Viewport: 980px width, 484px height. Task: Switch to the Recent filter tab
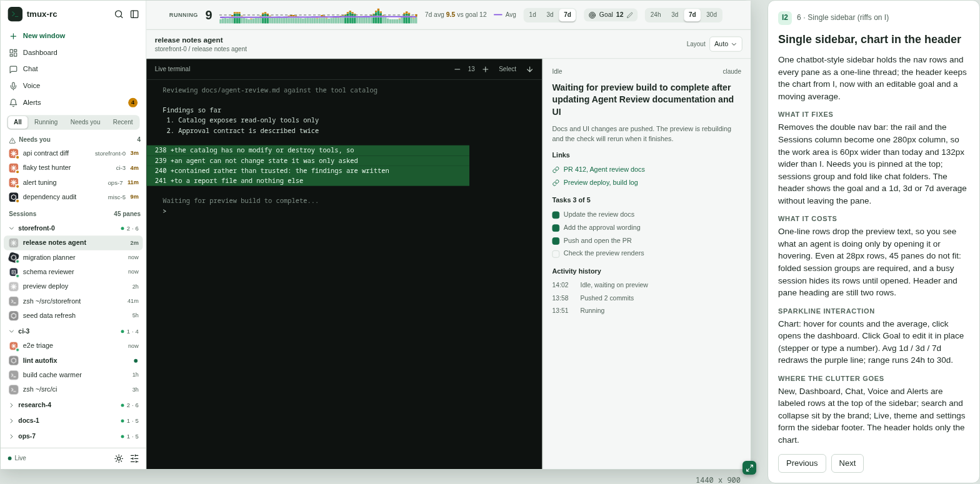tap(123, 122)
